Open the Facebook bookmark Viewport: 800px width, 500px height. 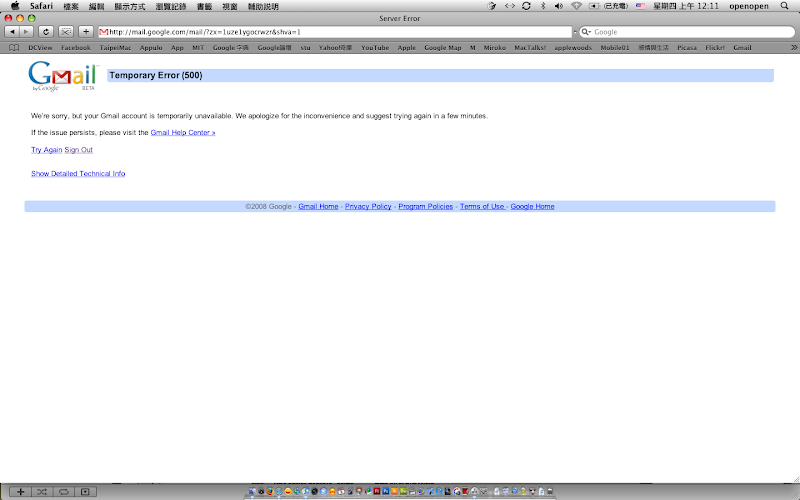tap(76, 47)
